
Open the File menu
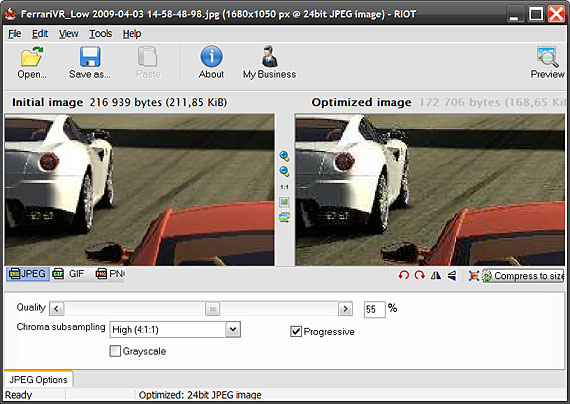[x=15, y=34]
